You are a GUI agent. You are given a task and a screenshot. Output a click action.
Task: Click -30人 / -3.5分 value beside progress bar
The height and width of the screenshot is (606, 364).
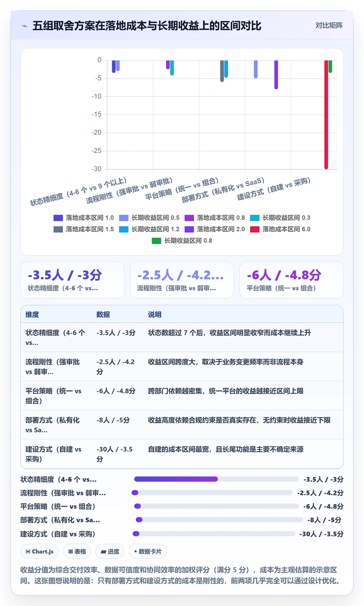click(321, 534)
